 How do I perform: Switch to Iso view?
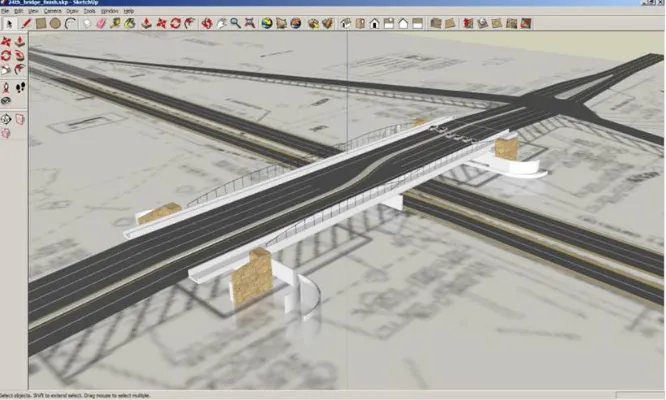pyautogui.click(x=346, y=24)
